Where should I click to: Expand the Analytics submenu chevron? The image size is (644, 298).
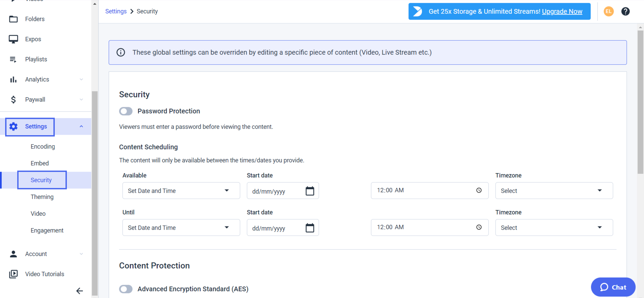coord(81,79)
